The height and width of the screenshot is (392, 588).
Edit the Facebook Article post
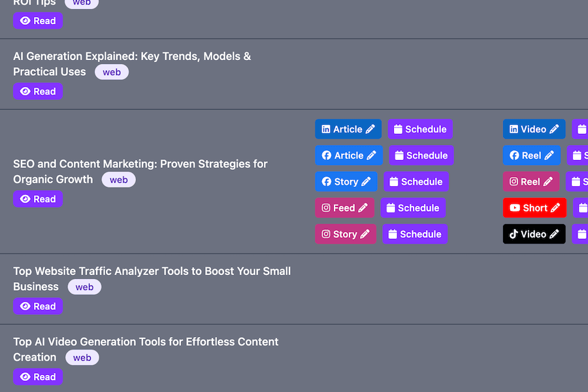[348, 155]
